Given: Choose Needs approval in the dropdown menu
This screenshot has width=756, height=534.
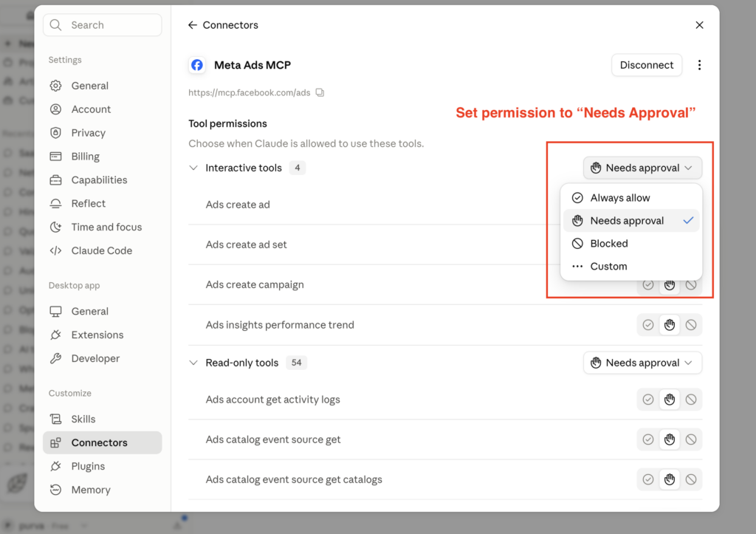Looking at the screenshot, I should pyautogui.click(x=631, y=220).
